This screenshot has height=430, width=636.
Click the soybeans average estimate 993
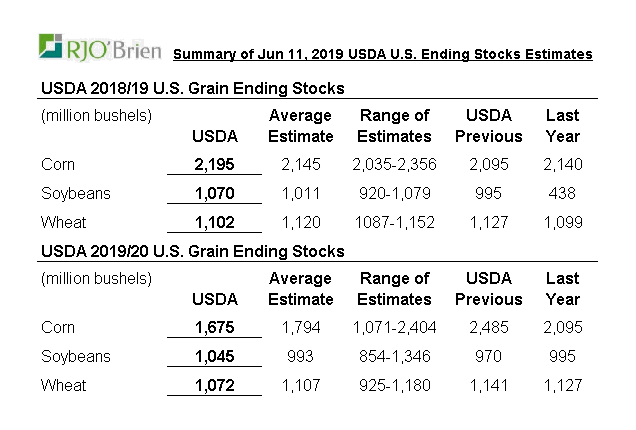pyautogui.click(x=300, y=356)
